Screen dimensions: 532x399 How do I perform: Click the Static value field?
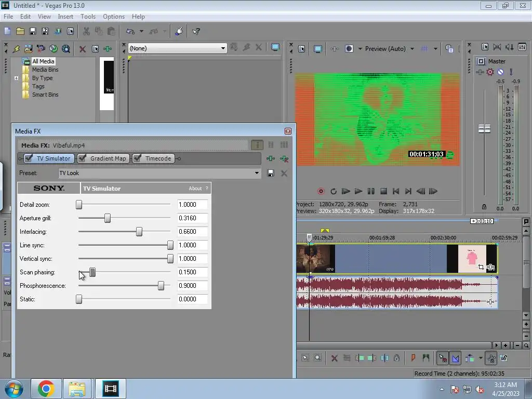pos(192,299)
